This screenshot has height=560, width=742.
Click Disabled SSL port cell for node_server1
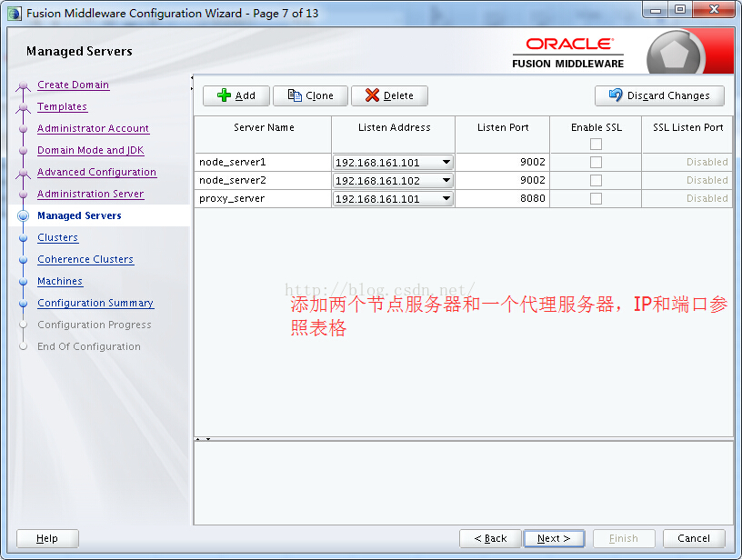(x=687, y=162)
